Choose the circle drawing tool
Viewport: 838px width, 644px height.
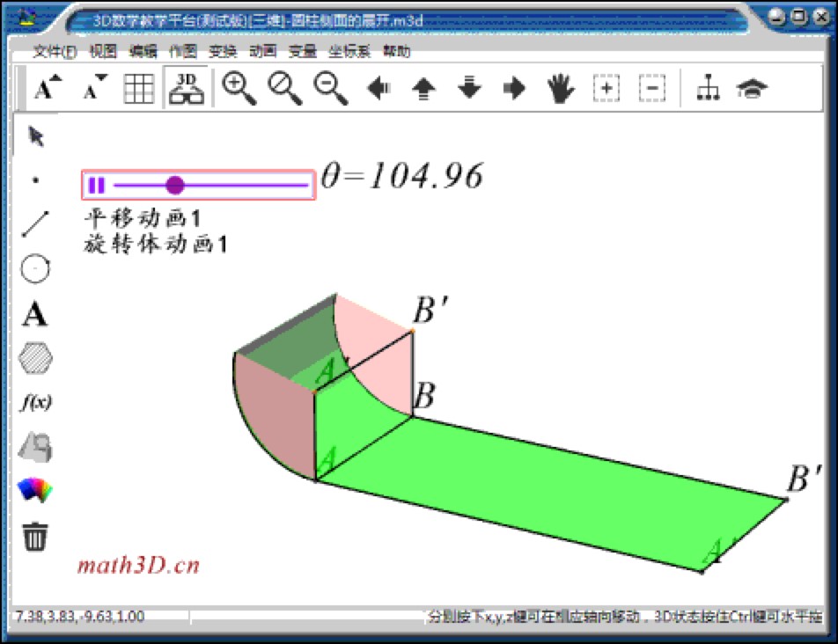pos(35,268)
